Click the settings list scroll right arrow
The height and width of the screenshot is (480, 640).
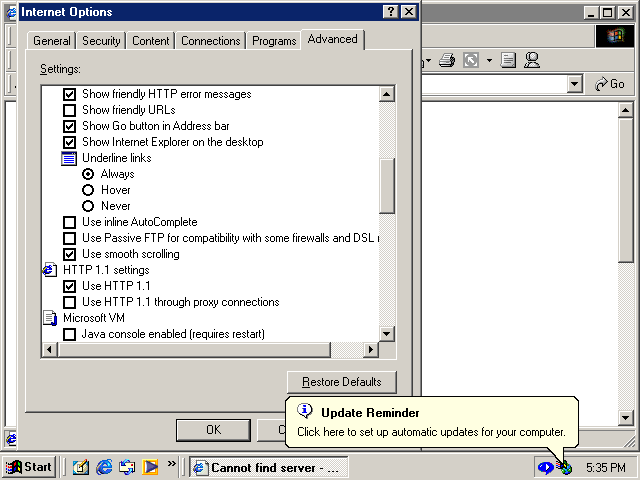371,350
